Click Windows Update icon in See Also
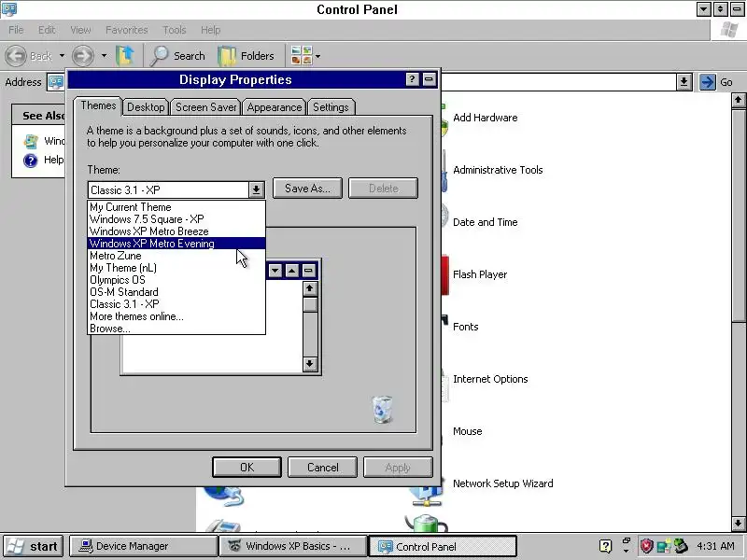This screenshot has height=560, width=747. click(x=31, y=141)
